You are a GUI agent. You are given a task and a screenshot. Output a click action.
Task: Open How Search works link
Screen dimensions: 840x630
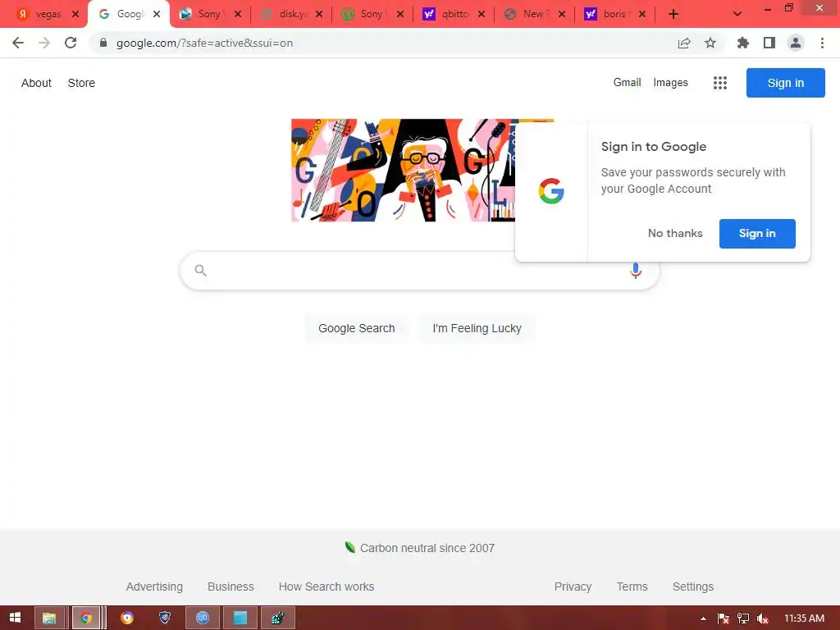[x=326, y=587]
